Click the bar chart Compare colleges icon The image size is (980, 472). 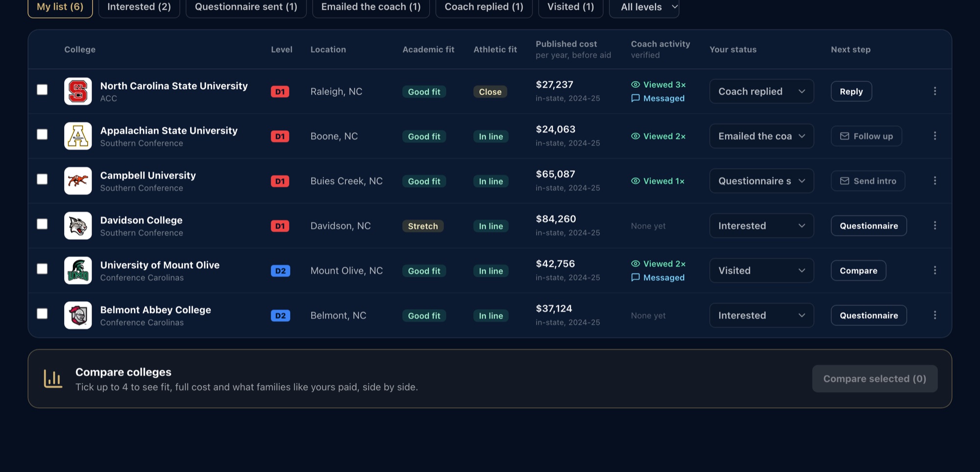click(x=53, y=378)
